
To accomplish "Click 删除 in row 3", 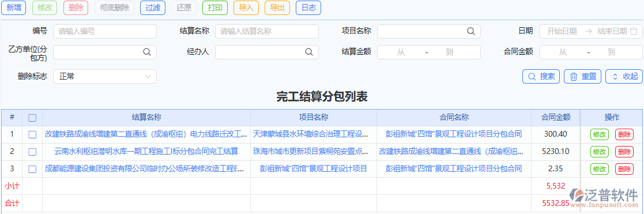I will [624, 169].
